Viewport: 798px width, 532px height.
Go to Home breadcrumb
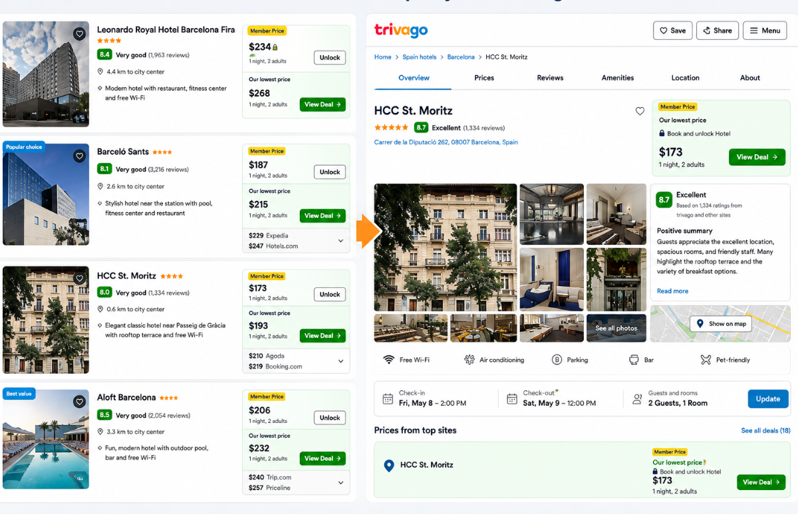click(x=383, y=57)
